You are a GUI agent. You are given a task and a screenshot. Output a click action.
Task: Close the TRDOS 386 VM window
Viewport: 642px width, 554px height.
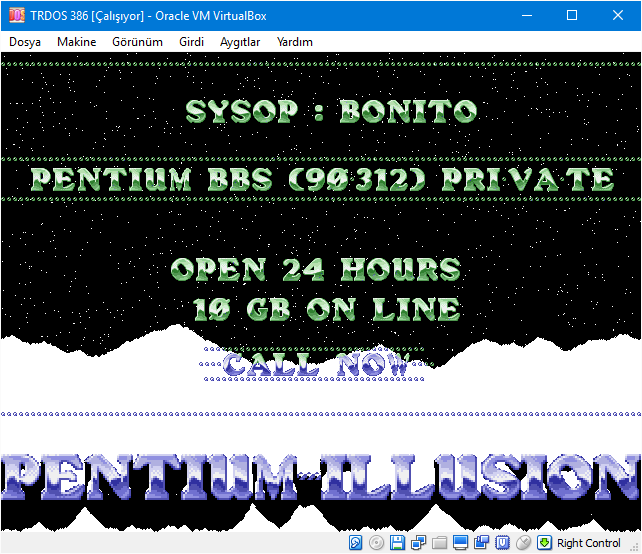coord(618,16)
